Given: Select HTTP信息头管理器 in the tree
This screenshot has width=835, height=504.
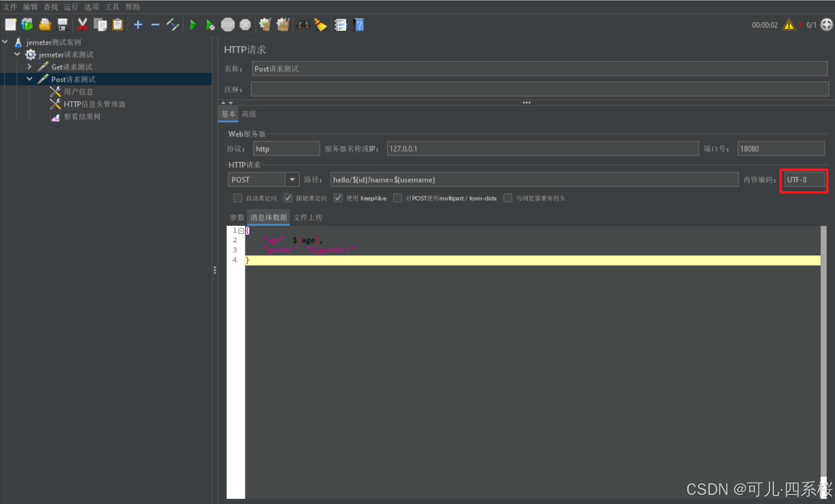Looking at the screenshot, I should (94, 104).
